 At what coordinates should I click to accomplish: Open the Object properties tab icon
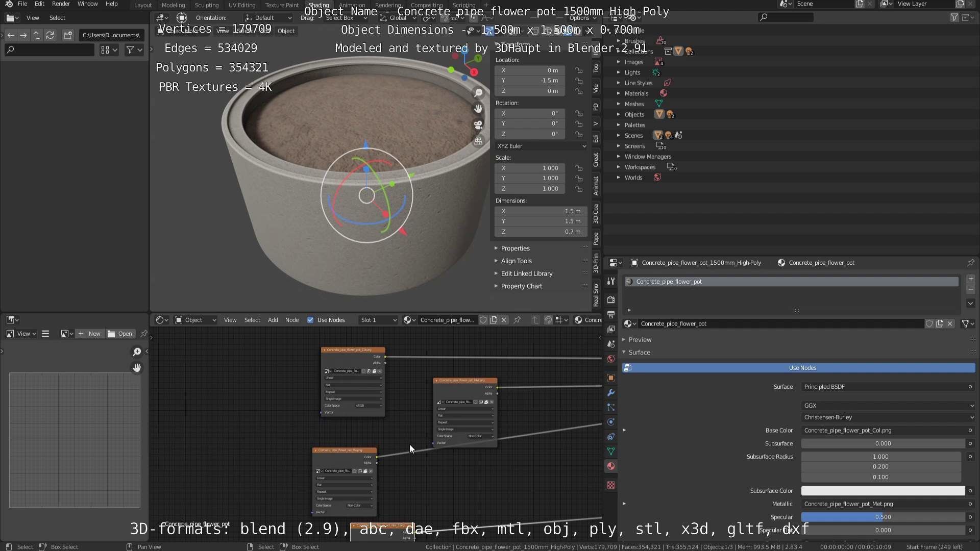point(611,378)
